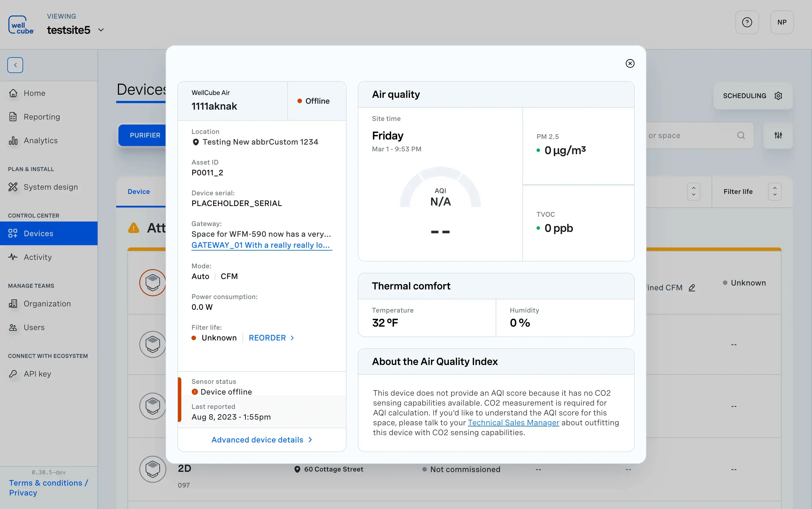Image resolution: width=812 pixels, height=509 pixels.
Task: Open the help question mark icon
Action: tap(747, 22)
